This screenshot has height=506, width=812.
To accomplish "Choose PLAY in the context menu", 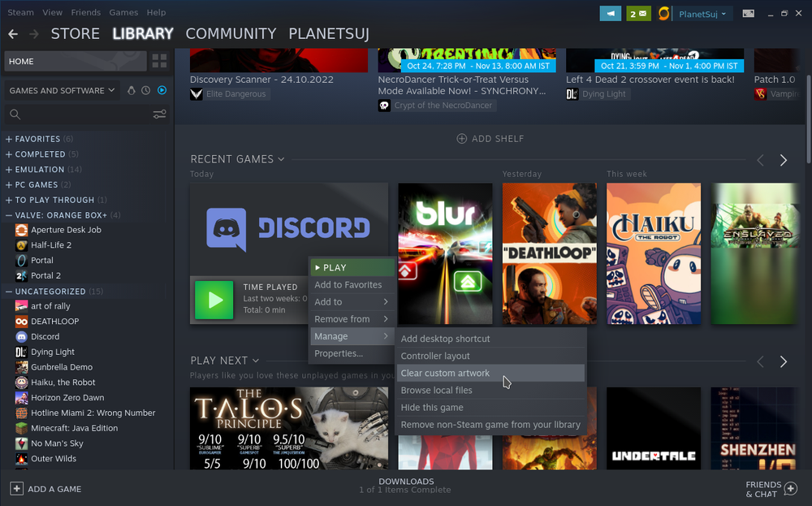I will 352,268.
